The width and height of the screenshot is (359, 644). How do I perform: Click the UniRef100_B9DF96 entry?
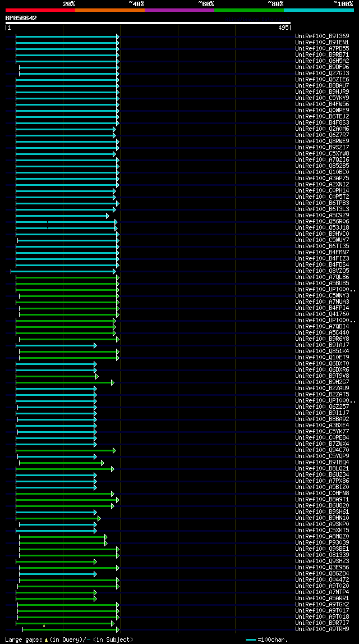pyautogui.click(x=322, y=67)
